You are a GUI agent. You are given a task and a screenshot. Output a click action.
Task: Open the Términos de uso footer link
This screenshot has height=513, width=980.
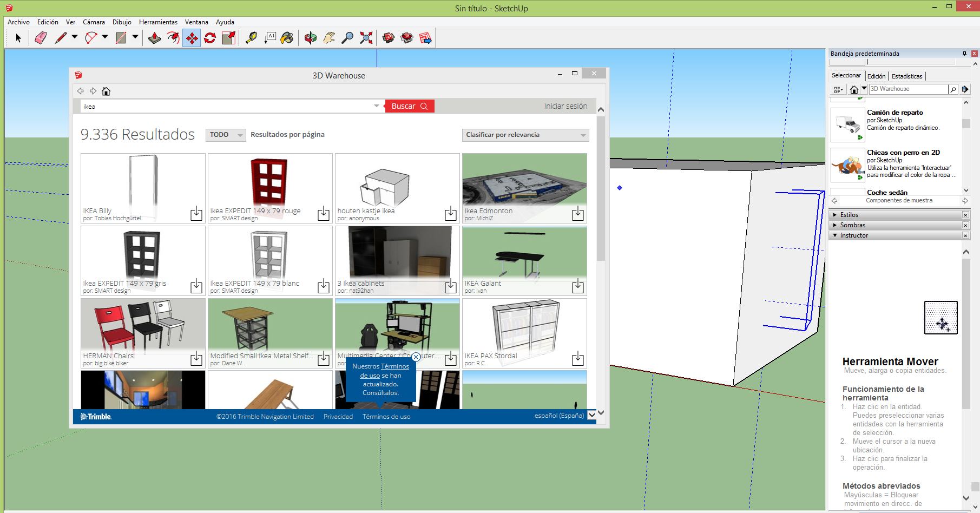coord(386,417)
